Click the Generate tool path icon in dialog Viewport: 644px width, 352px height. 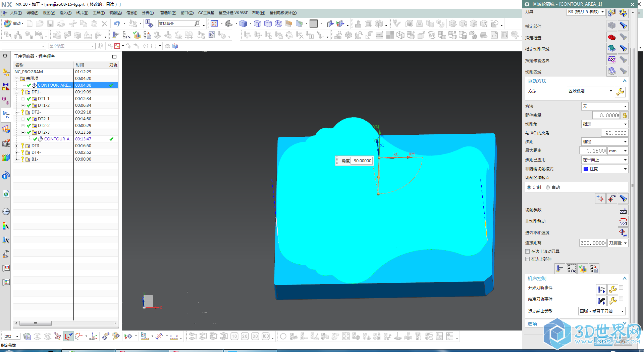pos(560,269)
